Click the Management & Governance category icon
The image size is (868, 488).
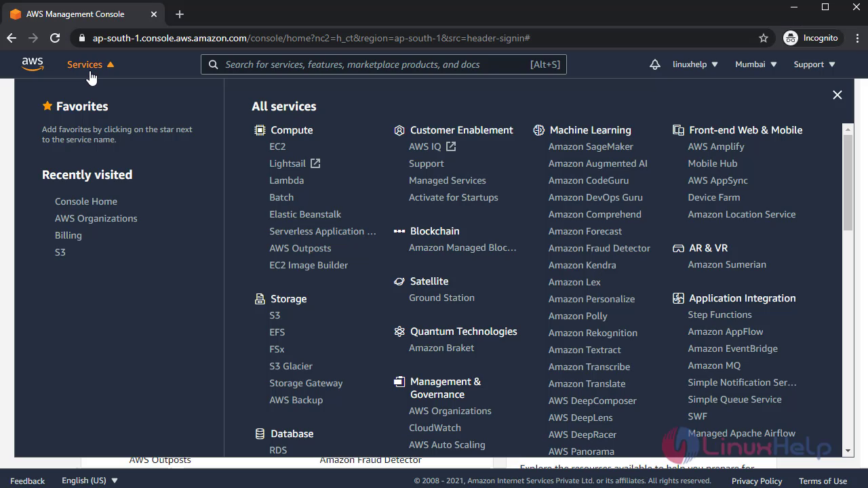tap(399, 382)
